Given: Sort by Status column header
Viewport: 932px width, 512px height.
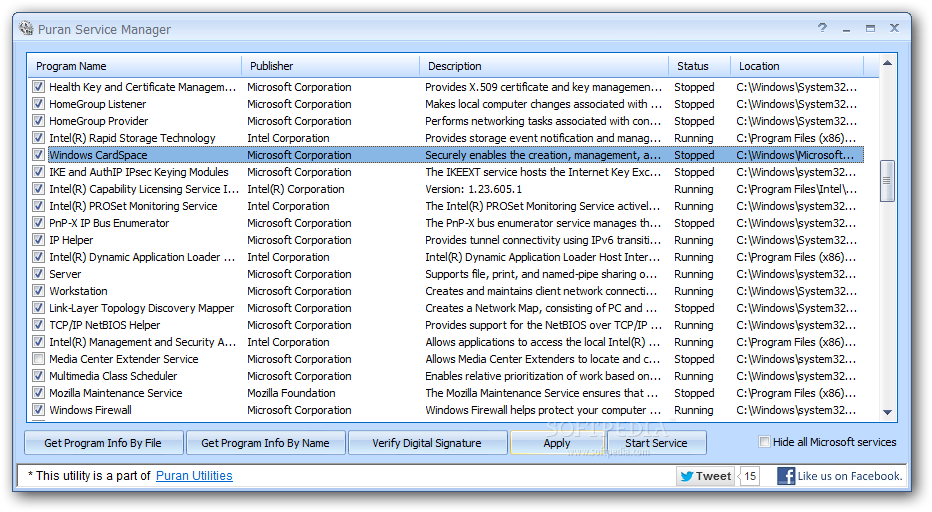Looking at the screenshot, I should (x=700, y=66).
